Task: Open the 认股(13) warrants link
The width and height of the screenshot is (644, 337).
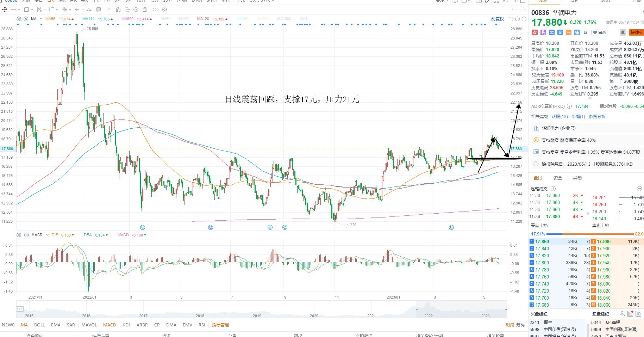Action: pos(560,117)
